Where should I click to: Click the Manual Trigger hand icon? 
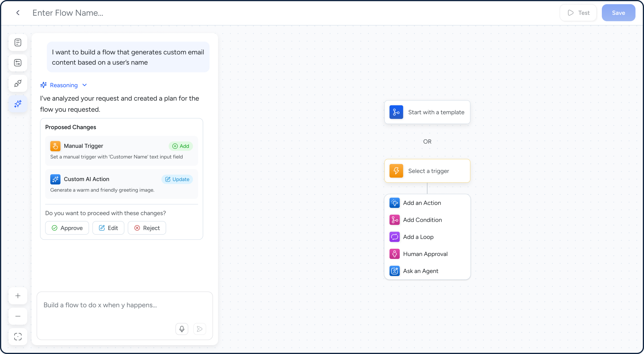55,146
